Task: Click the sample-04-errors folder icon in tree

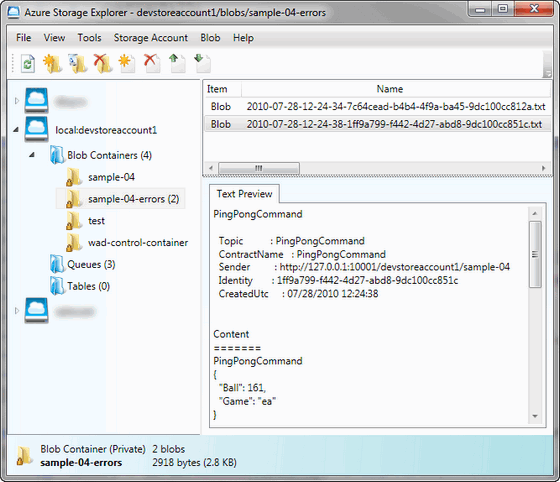Action: coord(74,199)
